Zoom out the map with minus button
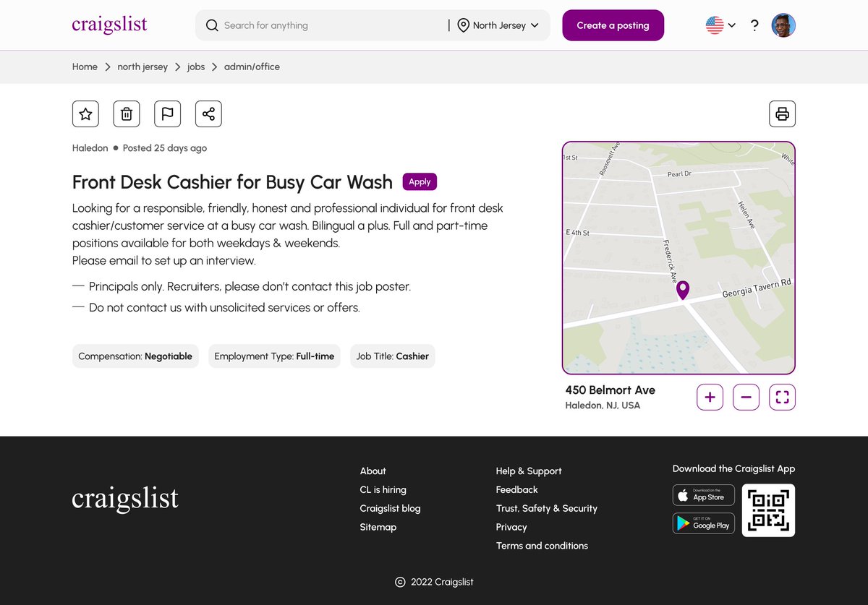 pyautogui.click(x=746, y=397)
